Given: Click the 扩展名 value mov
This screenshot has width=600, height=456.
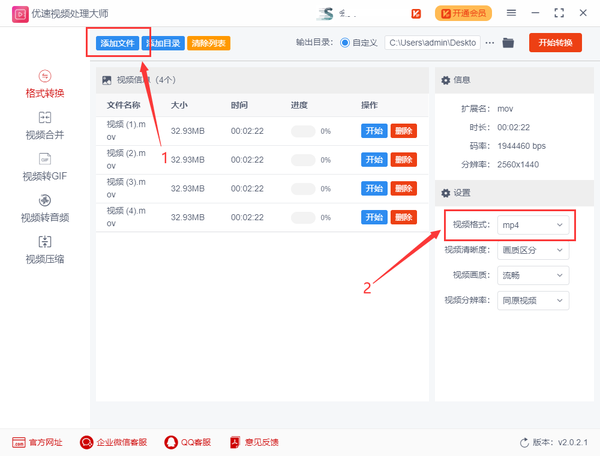Looking at the screenshot, I should click(505, 109).
